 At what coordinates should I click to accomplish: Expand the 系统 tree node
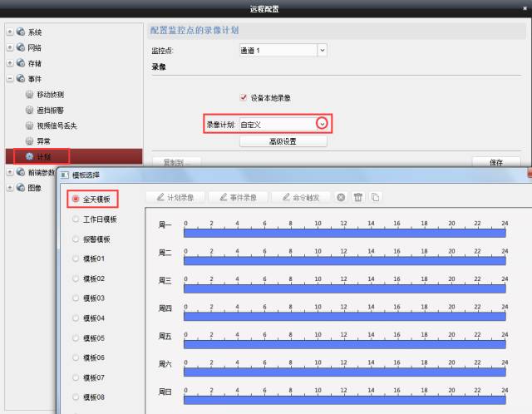click(8, 32)
